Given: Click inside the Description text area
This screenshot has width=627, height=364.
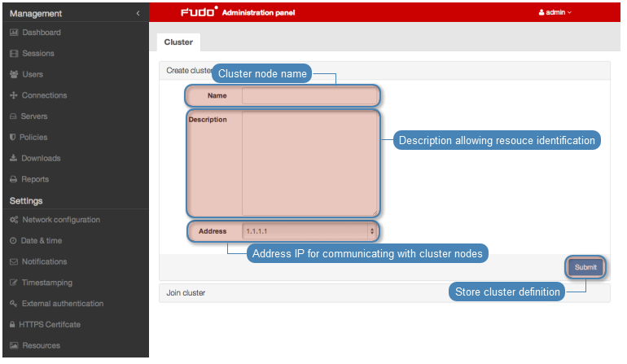Looking at the screenshot, I should coord(310,164).
